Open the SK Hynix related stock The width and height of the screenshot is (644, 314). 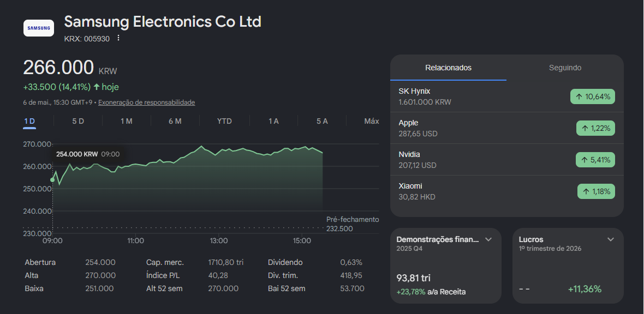tap(507, 96)
